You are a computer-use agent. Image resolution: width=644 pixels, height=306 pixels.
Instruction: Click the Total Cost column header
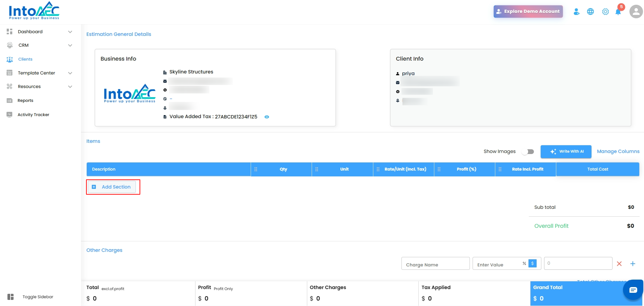[598, 169]
